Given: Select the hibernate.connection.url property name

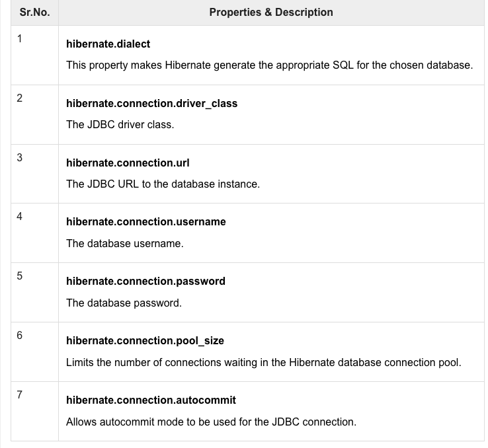Looking at the screenshot, I should [128, 163].
